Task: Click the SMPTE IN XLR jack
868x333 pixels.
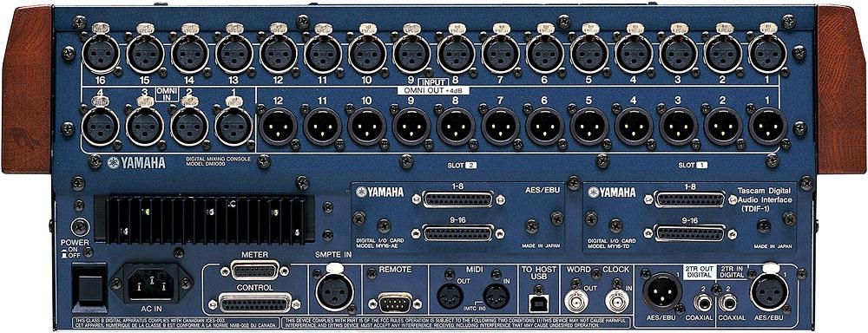Action: (x=334, y=291)
